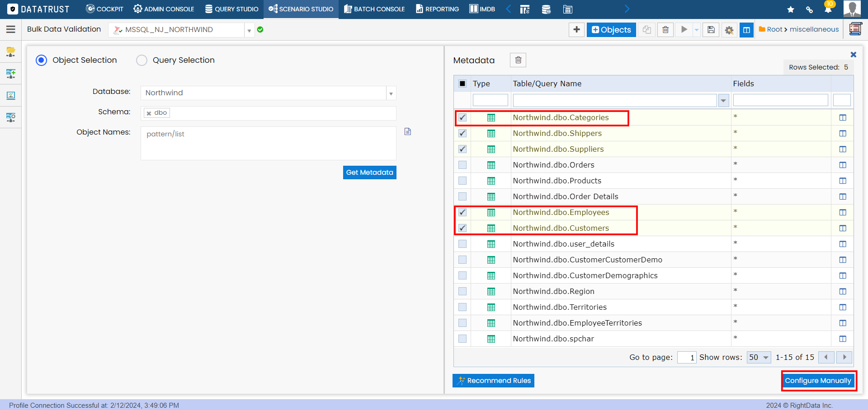Image resolution: width=868 pixels, height=410 pixels.
Task: Open the Show rows 50 dropdown
Action: [759, 357]
